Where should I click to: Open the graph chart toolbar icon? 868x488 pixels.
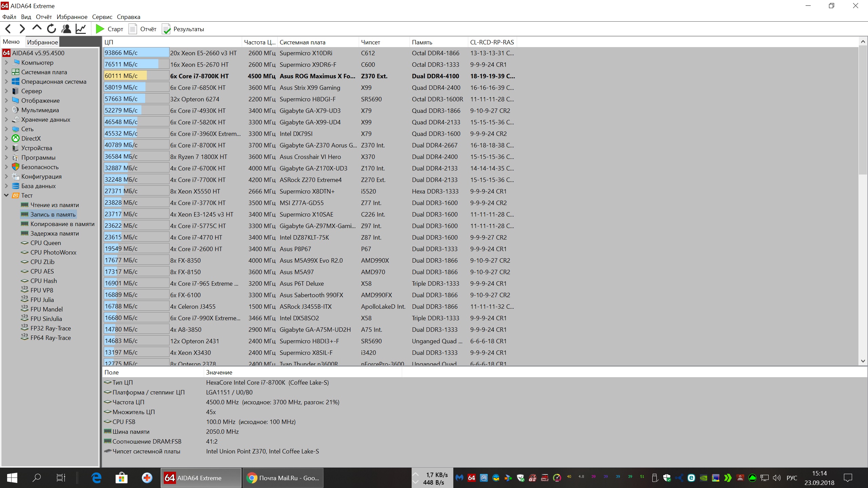(x=81, y=29)
